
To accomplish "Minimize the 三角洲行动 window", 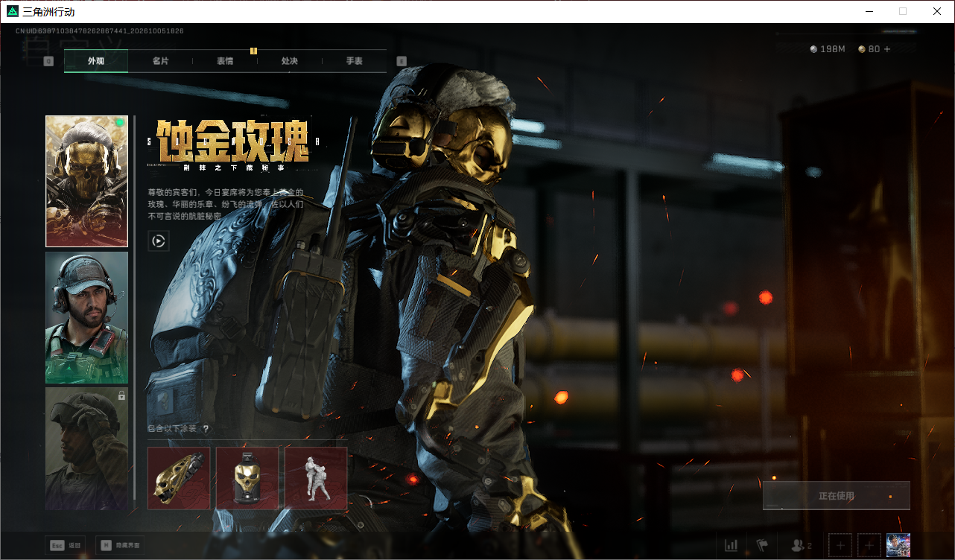I will point(869,11).
